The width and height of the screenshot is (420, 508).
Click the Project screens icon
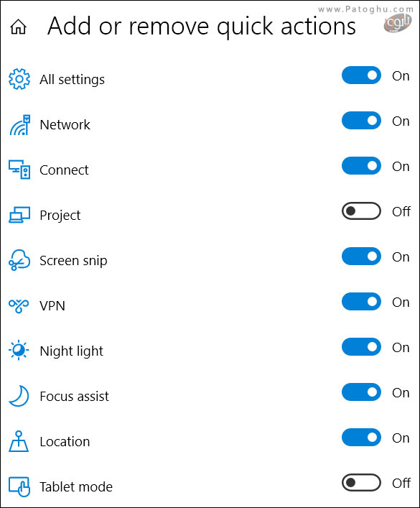[19, 215]
